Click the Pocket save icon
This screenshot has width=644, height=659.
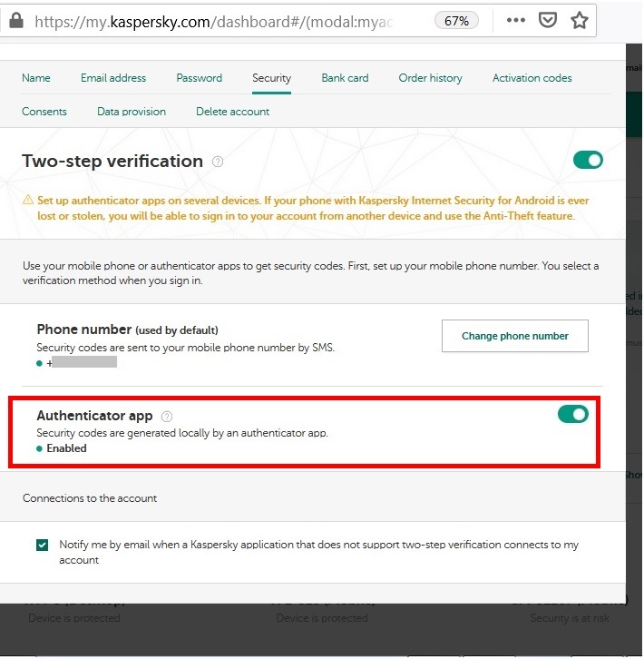[x=548, y=20]
